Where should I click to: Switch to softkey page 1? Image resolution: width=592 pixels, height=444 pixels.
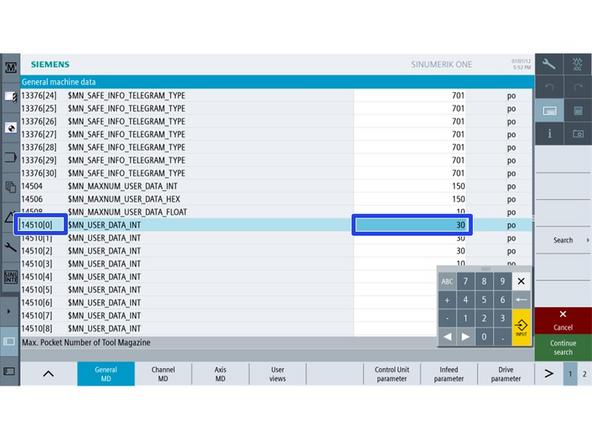tap(570, 374)
